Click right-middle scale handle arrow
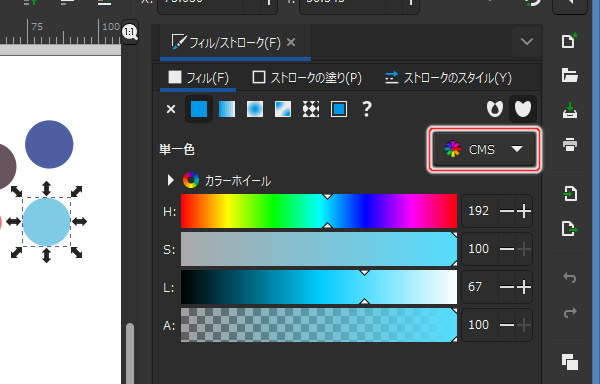This screenshot has width=600, height=384. point(79,221)
